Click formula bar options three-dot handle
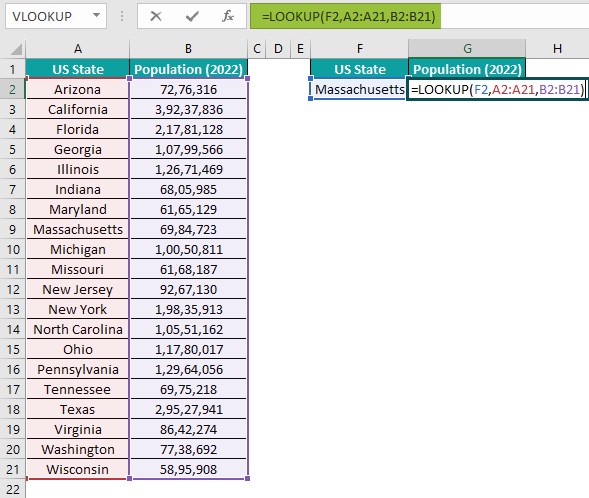589x498 pixels. (x=122, y=16)
